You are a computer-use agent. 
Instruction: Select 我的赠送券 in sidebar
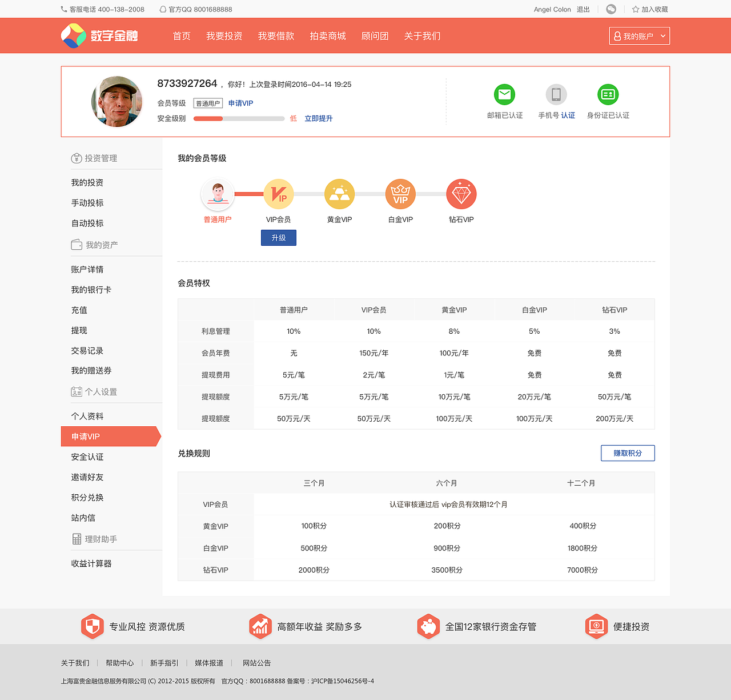tap(91, 370)
